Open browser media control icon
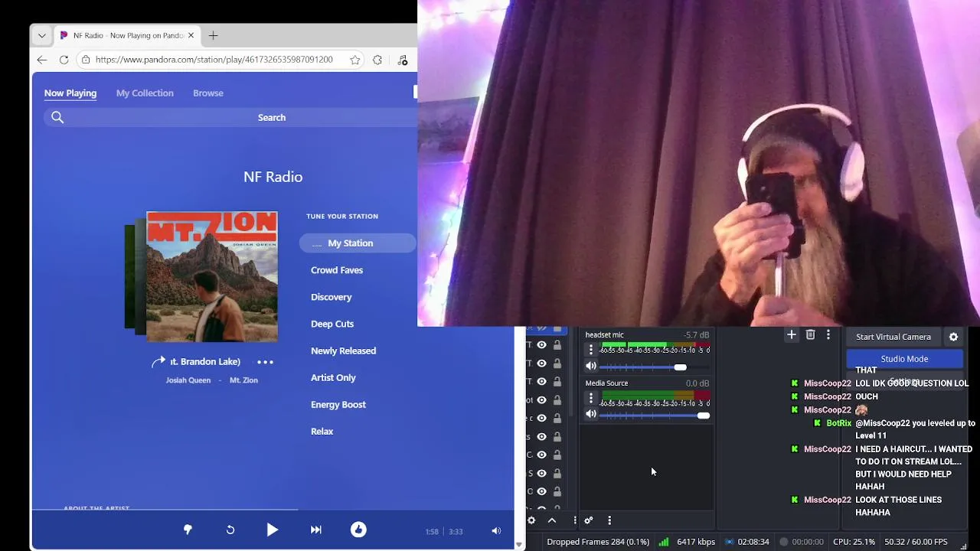Screen dimensions: 980x551 click(x=403, y=60)
